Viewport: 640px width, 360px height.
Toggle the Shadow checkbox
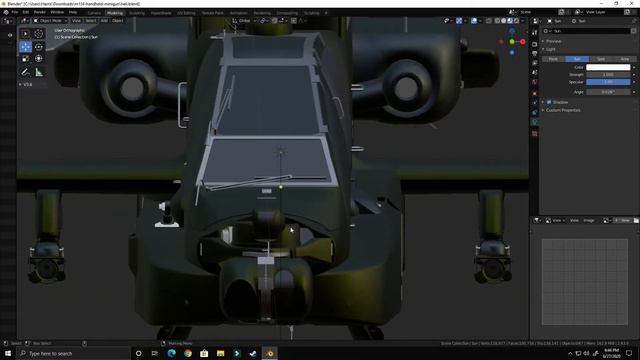click(x=549, y=102)
